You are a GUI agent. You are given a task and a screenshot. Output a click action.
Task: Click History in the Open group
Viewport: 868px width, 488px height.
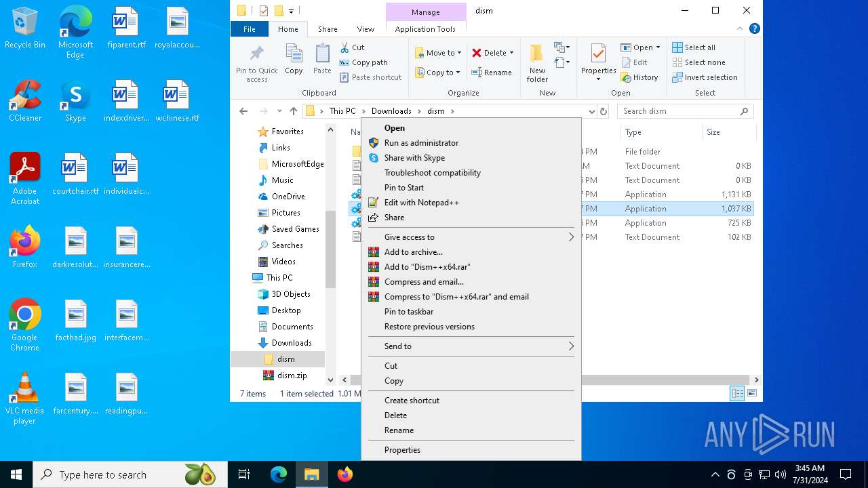(639, 77)
